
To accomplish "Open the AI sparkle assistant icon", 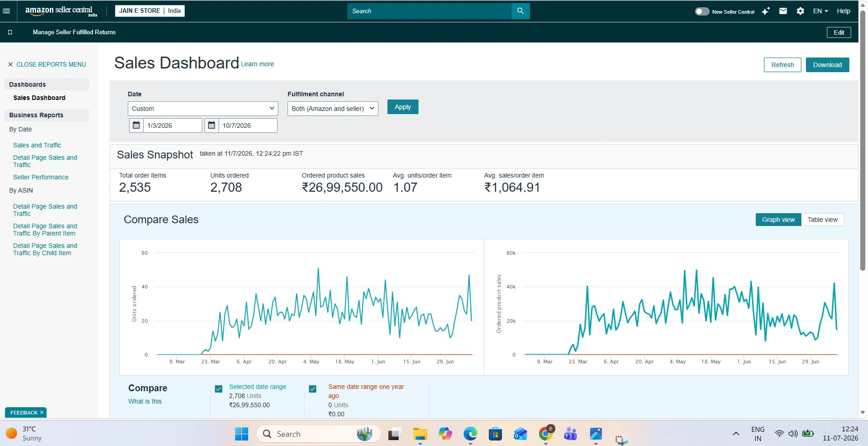I will point(766,11).
